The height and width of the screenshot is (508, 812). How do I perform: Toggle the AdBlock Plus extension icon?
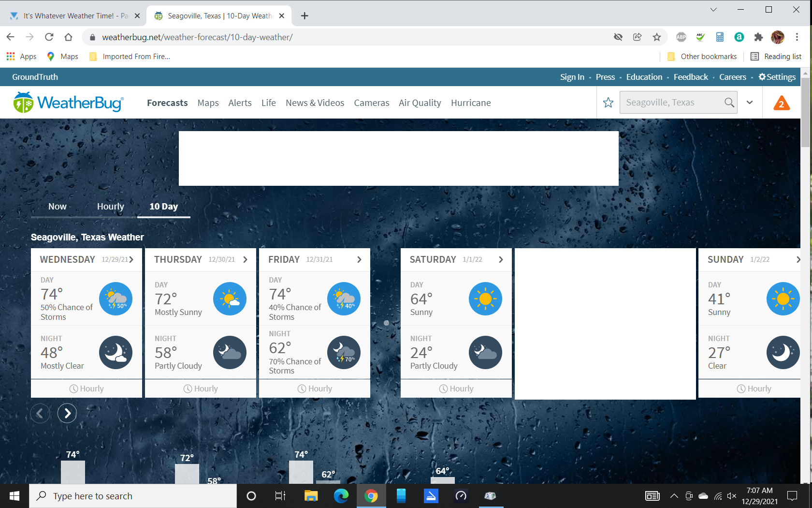(681, 37)
